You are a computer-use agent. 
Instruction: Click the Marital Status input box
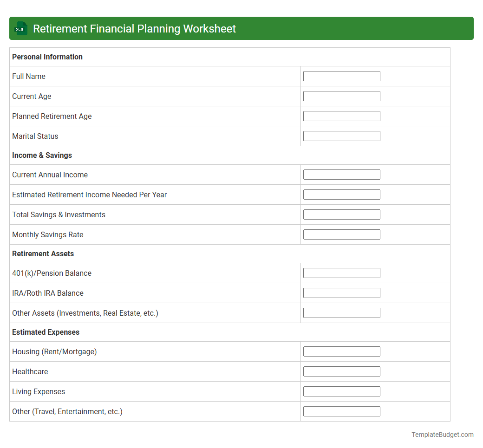point(341,136)
